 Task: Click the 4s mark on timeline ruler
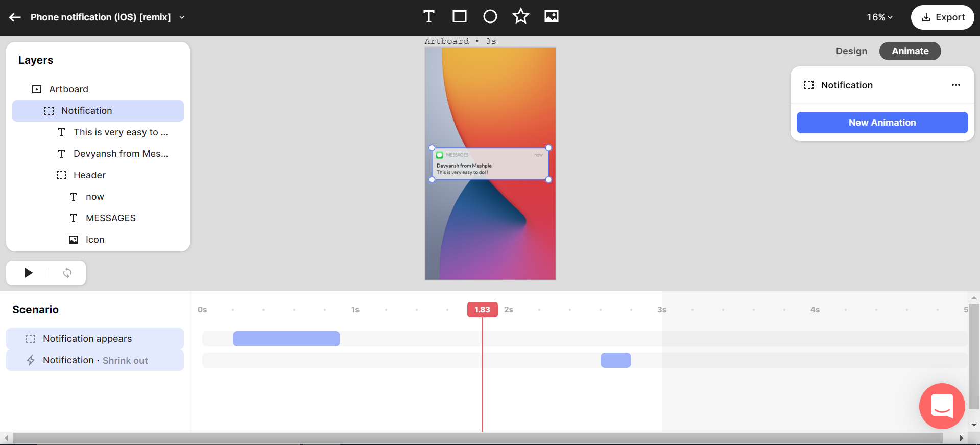pos(815,310)
